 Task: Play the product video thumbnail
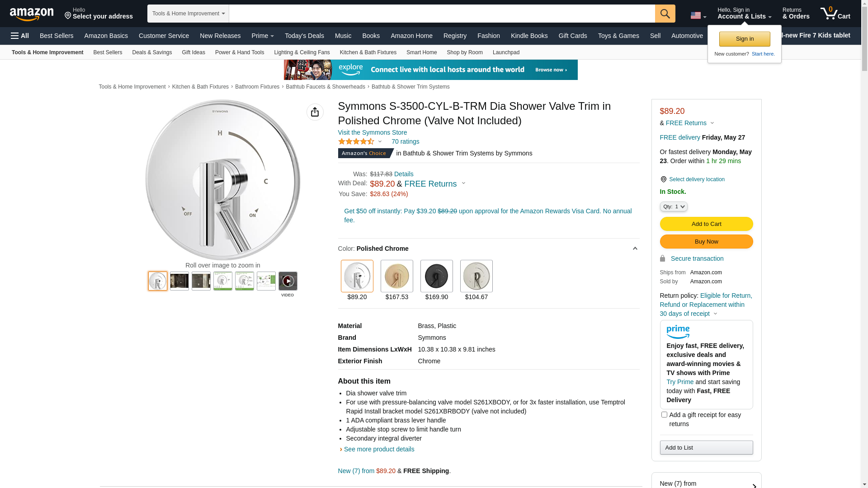[288, 281]
